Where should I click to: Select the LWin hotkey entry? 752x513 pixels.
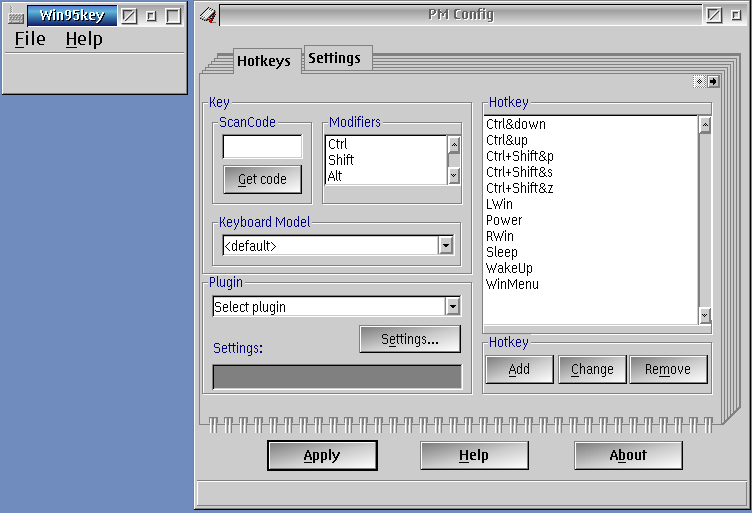(591, 204)
